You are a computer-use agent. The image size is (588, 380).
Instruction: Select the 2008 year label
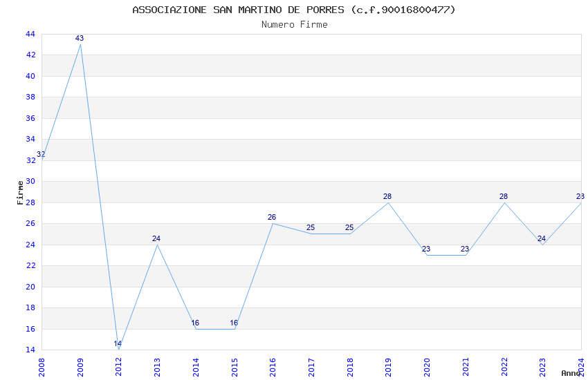coord(42,367)
